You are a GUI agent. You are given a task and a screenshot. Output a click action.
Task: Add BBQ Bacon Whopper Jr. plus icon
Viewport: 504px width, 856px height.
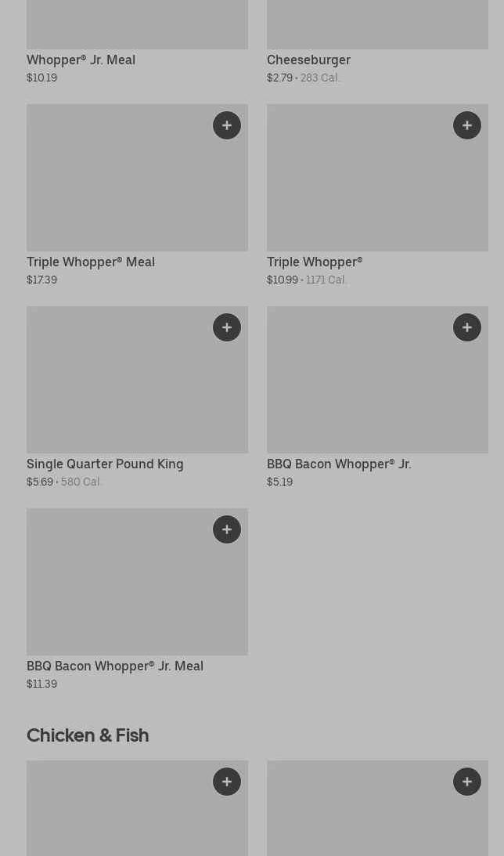coord(467,327)
